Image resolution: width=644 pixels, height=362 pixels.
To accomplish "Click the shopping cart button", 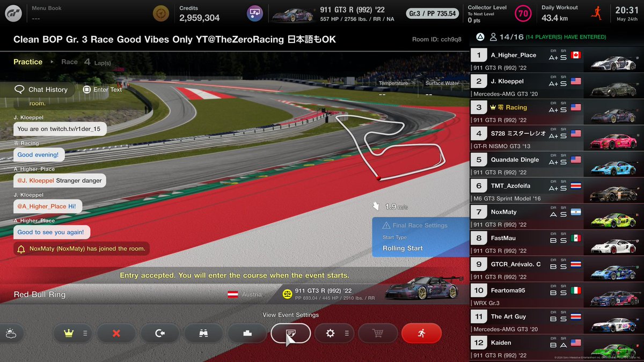I will (x=377, y=333).
